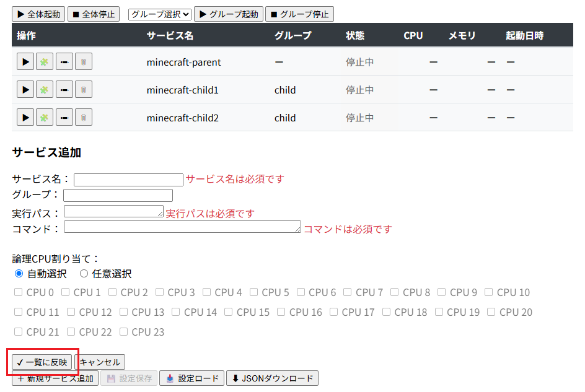The width and height of the screenshot is (585, 392).
Task: Click the 全体起動 button
Action: tap(38, 14)
